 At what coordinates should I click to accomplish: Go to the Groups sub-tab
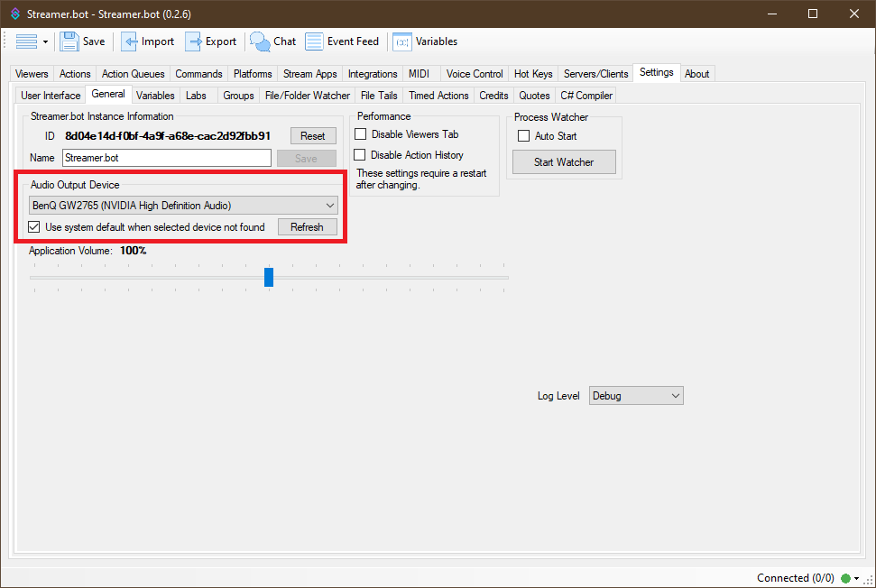[238, 96]
